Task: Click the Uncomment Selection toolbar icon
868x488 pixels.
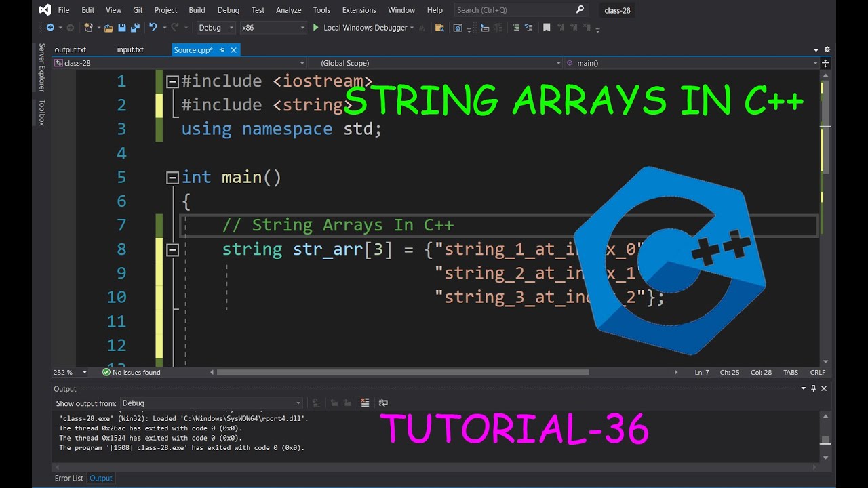Action: pyautogui.click(x=528, y=28)
